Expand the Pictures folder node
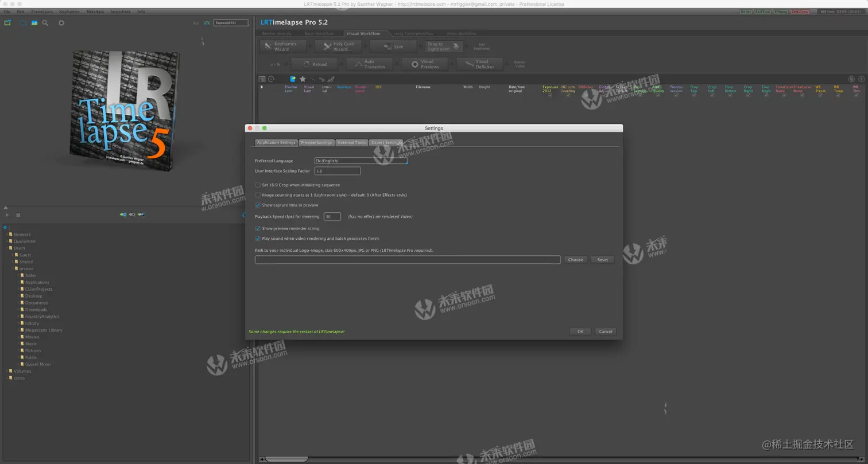 pyautogui.click(x=18, y=350)
